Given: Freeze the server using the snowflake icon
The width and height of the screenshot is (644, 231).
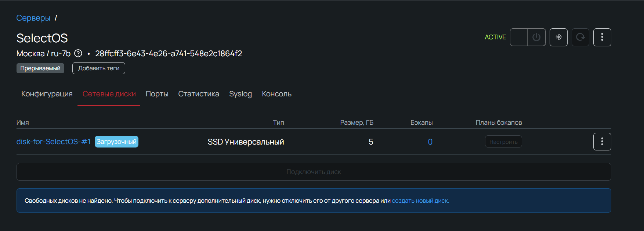Looking at the screenshot, I should (x=558, y=37).
